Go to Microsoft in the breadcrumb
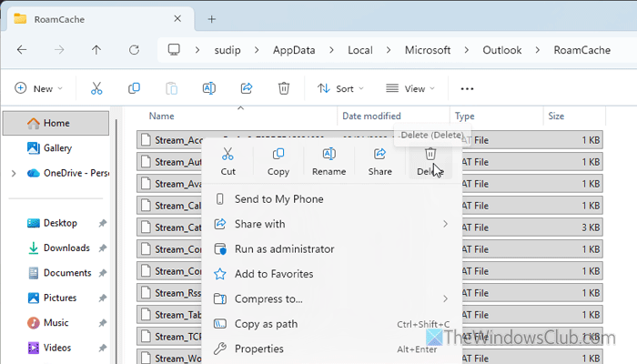Image resolution: width=637 pixels, height=364 pixels. tap(428, 50)
